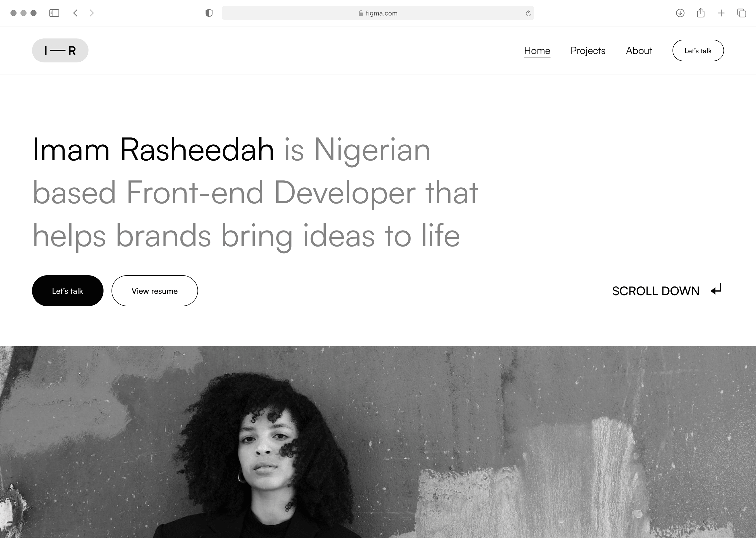
Task: Go to Projects in navigation
Action: pos(588,51)
